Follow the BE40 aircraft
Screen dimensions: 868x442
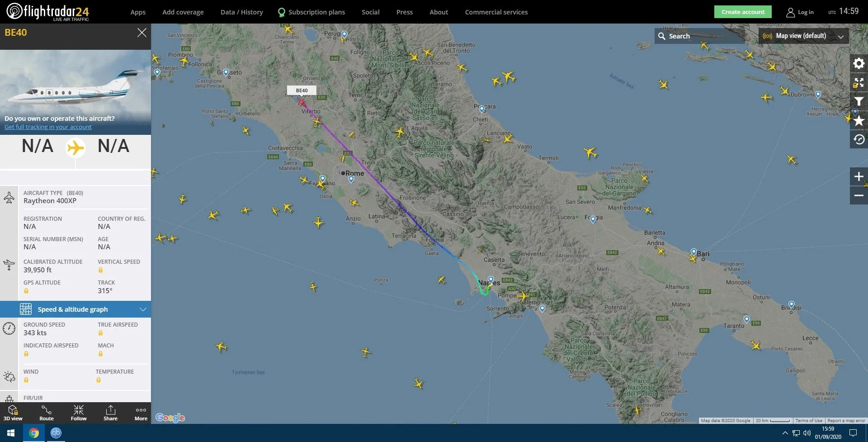79,413
